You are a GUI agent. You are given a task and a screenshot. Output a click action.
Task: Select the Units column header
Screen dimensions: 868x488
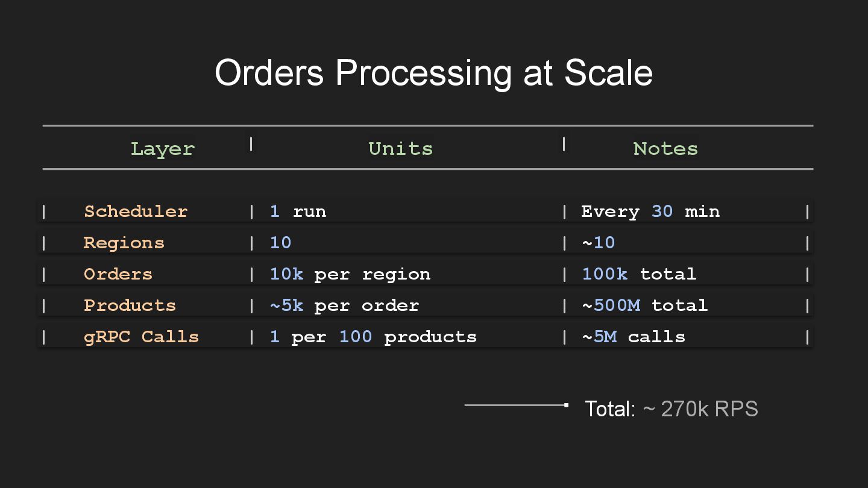400,148
